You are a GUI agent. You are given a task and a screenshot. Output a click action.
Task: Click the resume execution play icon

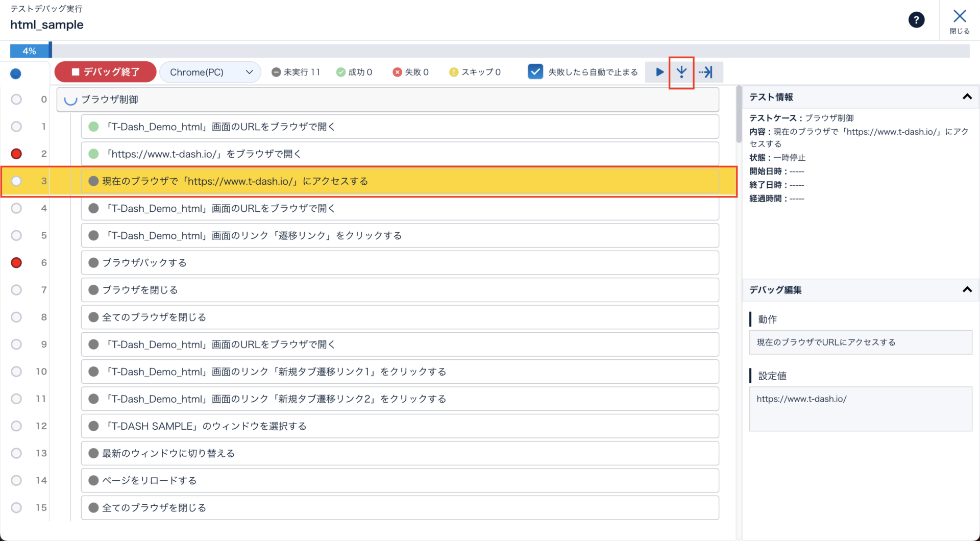pyautogui.click(x=659, y=72)
